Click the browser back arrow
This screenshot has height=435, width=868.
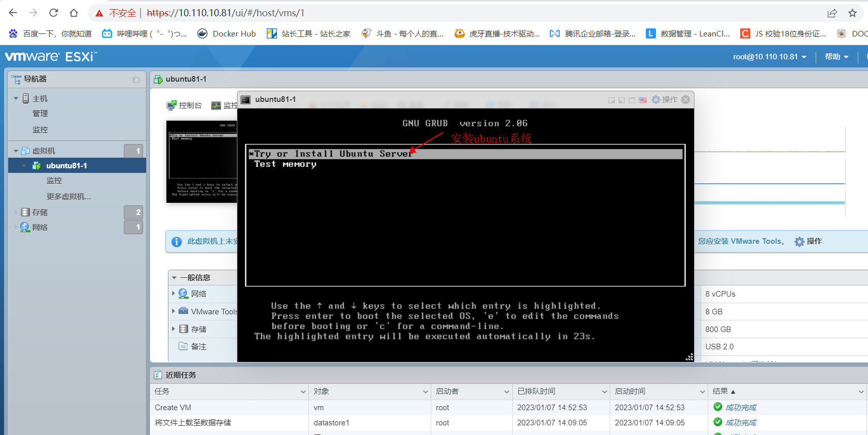(x=13, y=13)
